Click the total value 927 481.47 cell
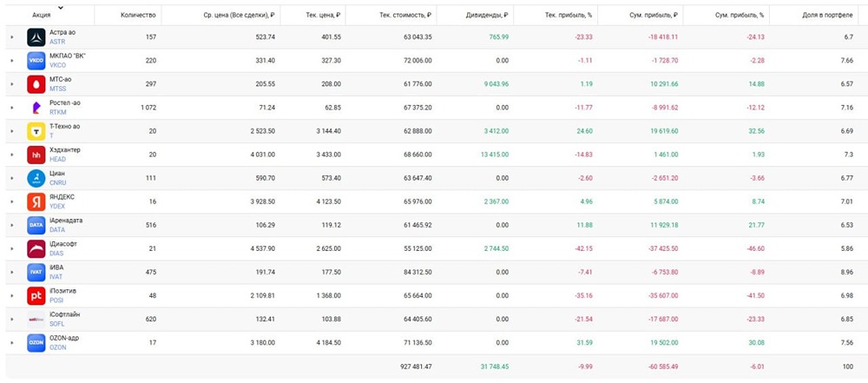868x383 pixels. (x=415, y=366)
